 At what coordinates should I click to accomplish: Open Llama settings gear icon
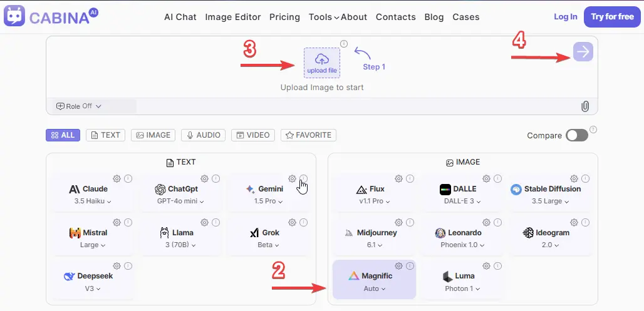pos(204,222)
